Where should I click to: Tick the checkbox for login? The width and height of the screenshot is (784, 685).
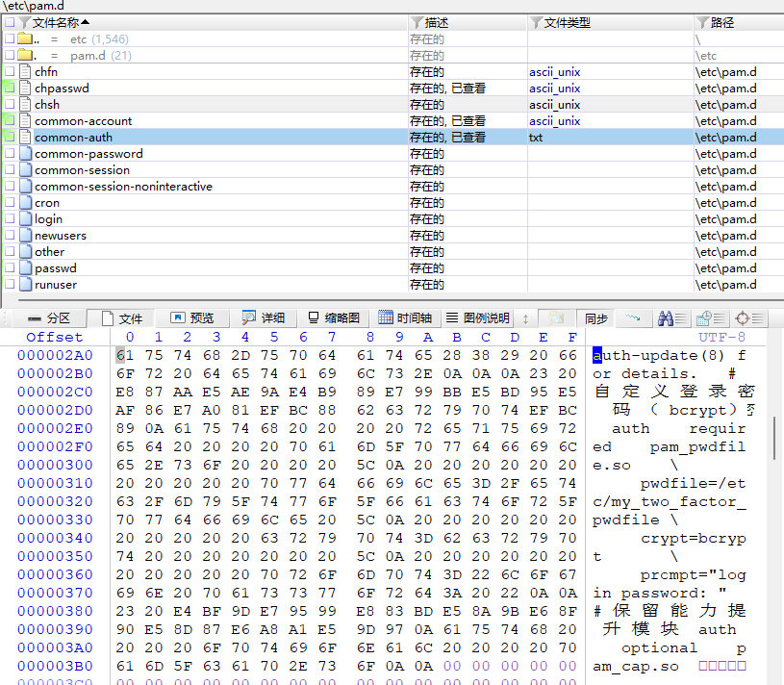pyautogui.click(x=10, y=219)
